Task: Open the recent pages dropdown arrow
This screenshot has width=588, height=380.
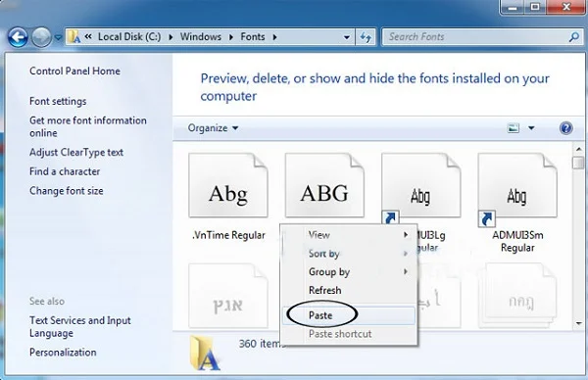Action: click(58, 37)
